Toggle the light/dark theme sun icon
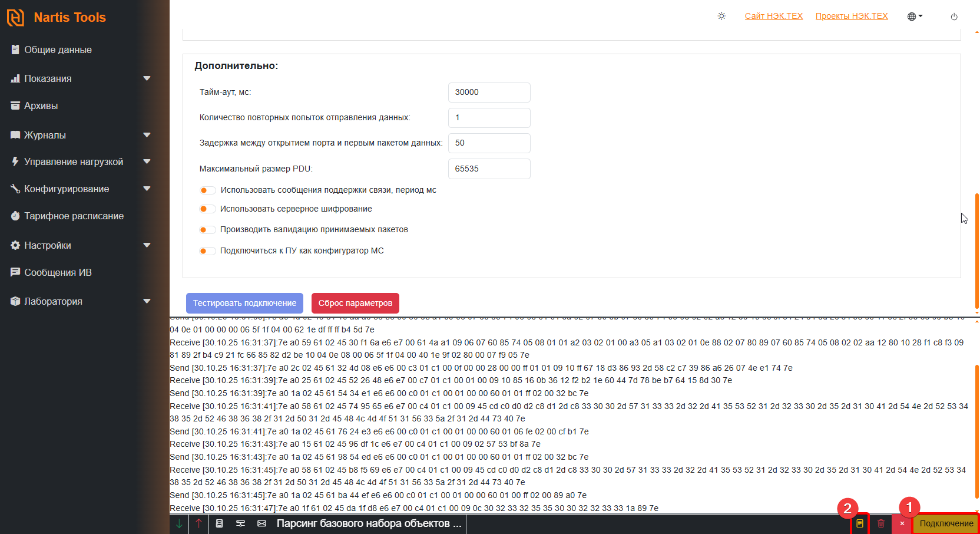The image size is (980, 534). [x=721, y=16]
